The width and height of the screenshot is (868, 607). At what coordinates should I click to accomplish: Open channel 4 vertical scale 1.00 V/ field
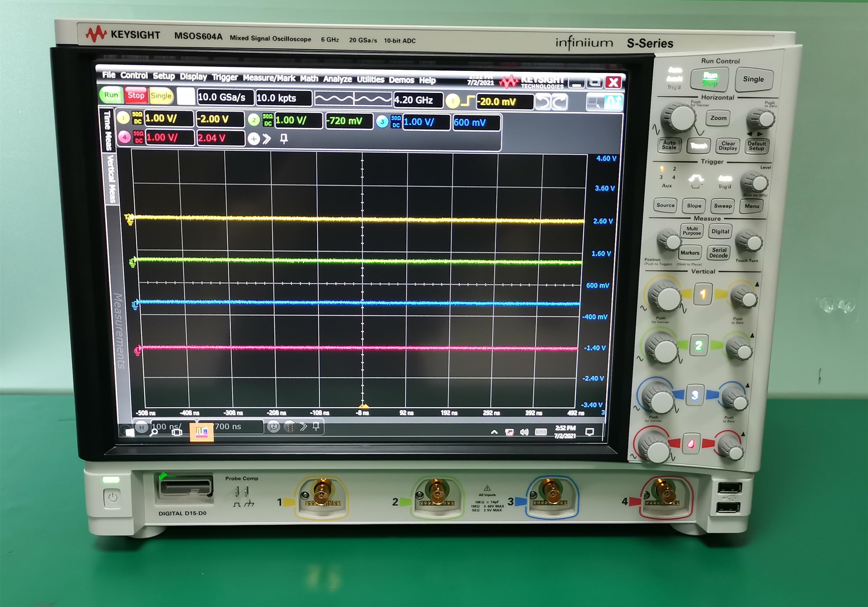coord(170,137)
